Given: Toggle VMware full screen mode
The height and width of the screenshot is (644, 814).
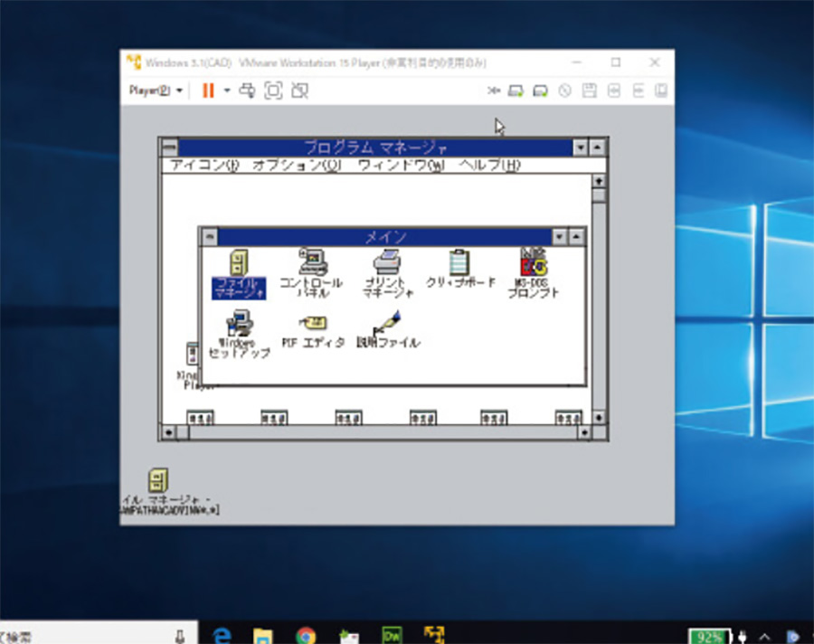Looking at the screenshot, I should click(x=273, y=90).
